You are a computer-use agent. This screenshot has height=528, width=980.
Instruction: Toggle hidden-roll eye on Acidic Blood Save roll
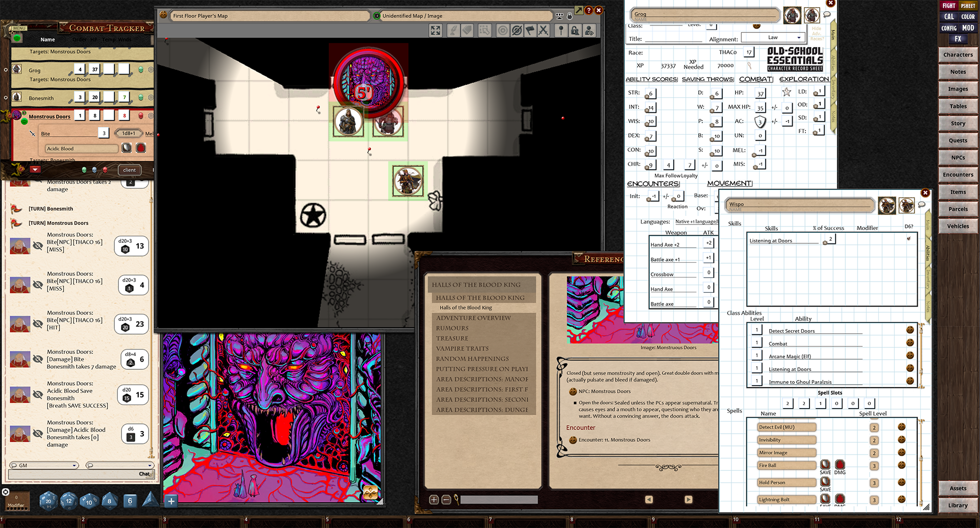pos(38,394)
